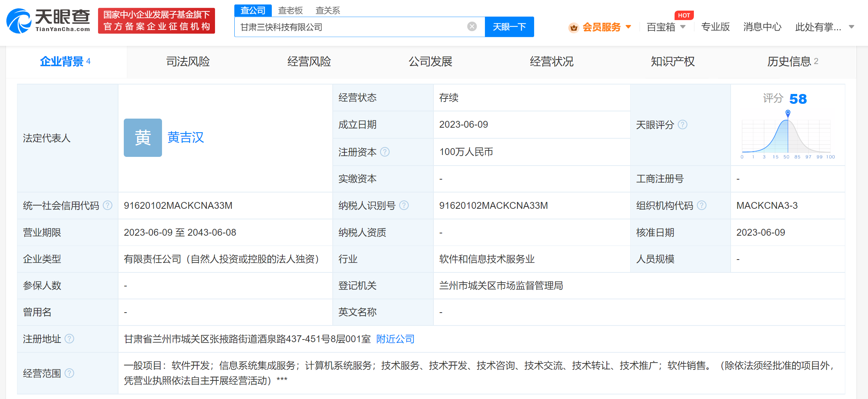The image size is (868, 399).
Task: Switch to the 查老板 tab
Action: coord(290,10)
